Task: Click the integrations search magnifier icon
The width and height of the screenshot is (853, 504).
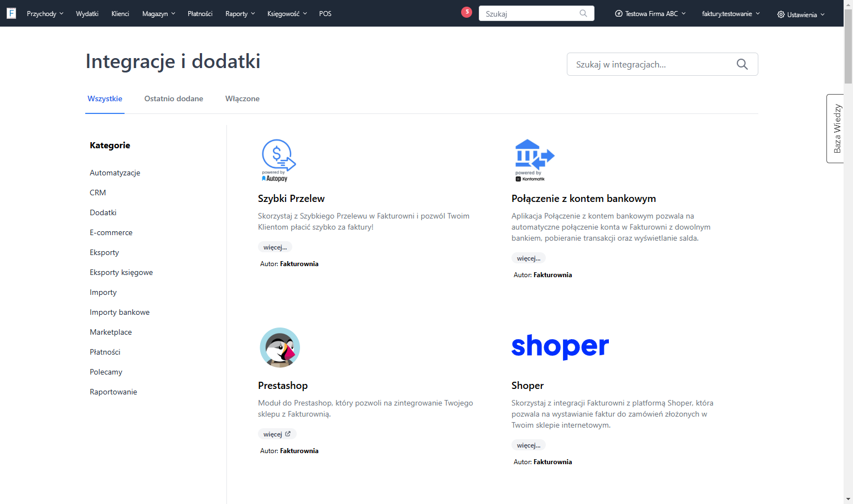Action: pyautogui.click(x=742, y=64)
